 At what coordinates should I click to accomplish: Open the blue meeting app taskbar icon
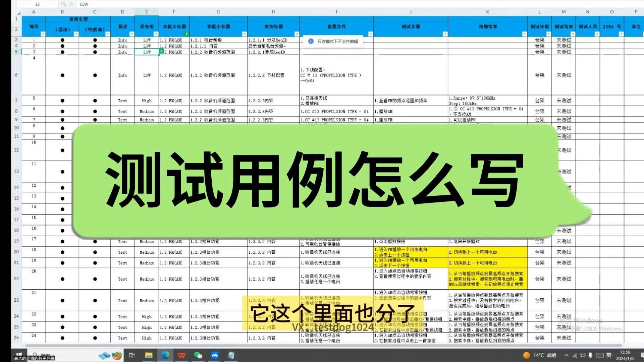coord(215,355)
